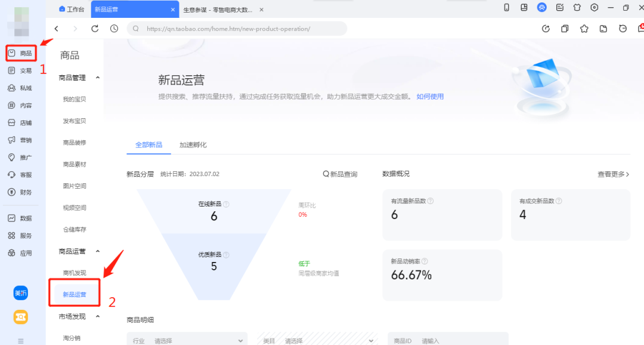The width and height of the screenshot is (644, 345).
Task: Show help for 有成交新品数 question mark
Action: (x=559, y=201)
